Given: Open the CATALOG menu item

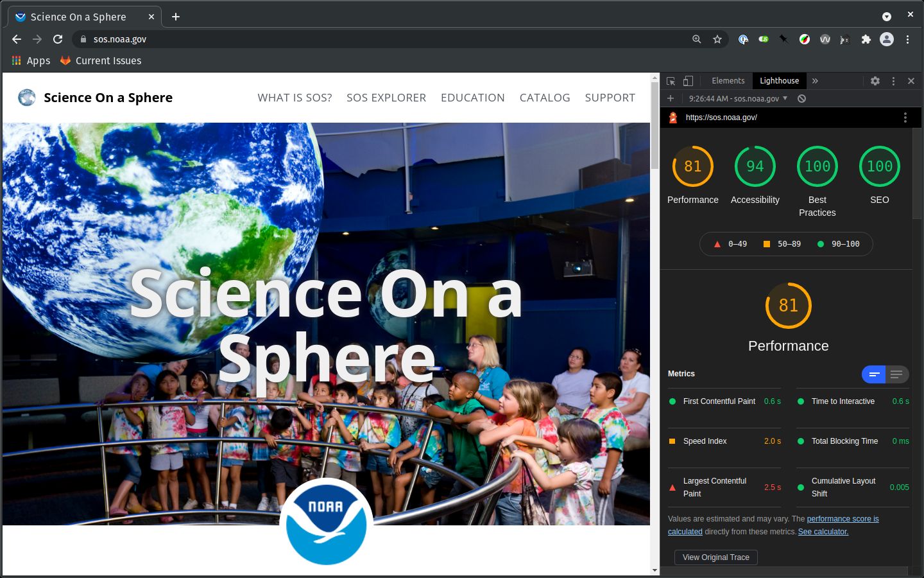Looking at the screenshot, I should [545, 98].
